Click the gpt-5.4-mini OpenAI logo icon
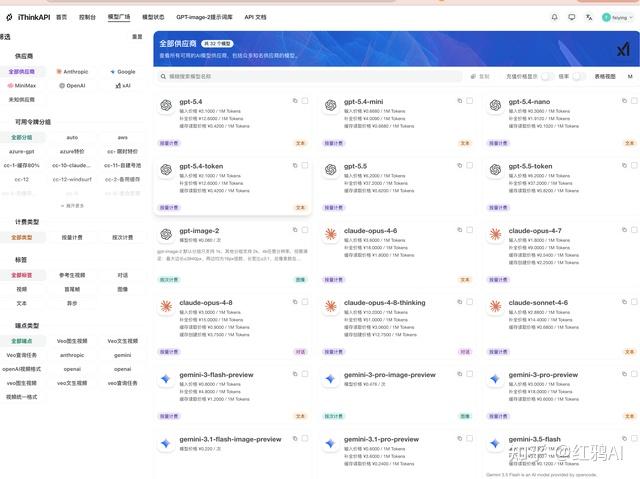The width and height of the screenshot is (640, 479). click(331, 105)
